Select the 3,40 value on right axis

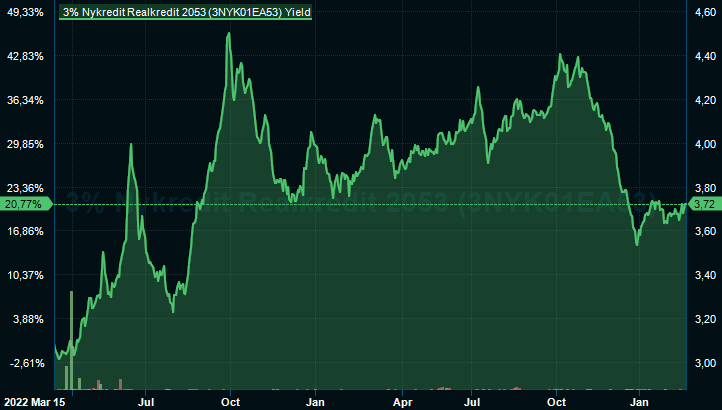(704, 275)
